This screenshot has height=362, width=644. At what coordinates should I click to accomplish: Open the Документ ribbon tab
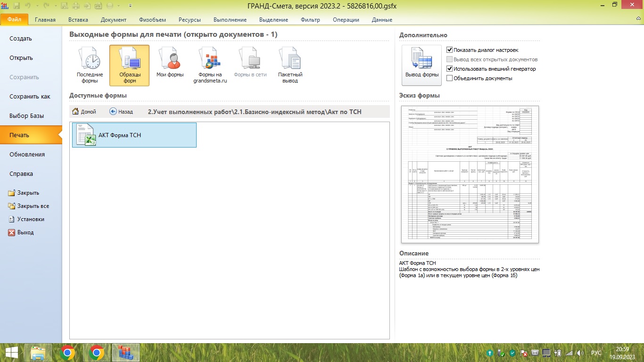click(114, 20)
